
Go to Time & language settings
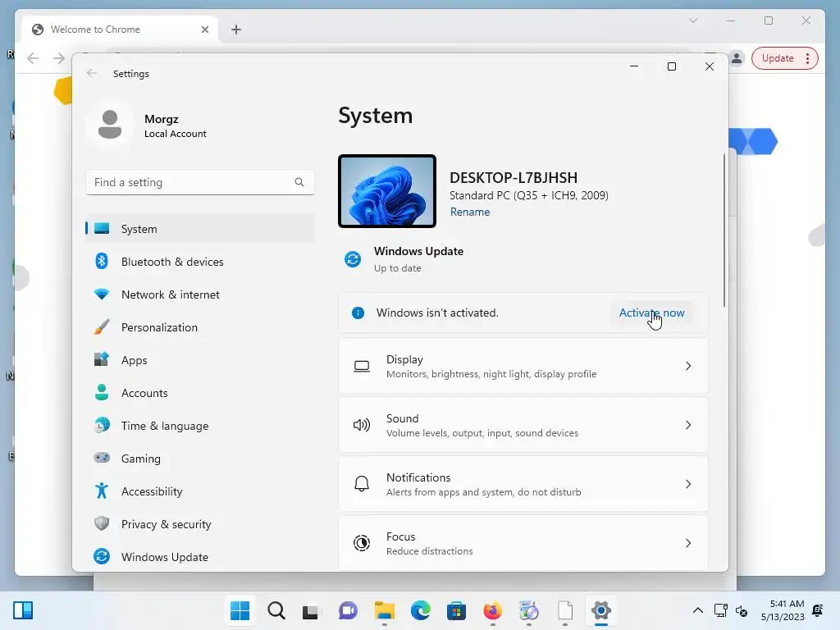pyautogui.click(x=200, y=426)
